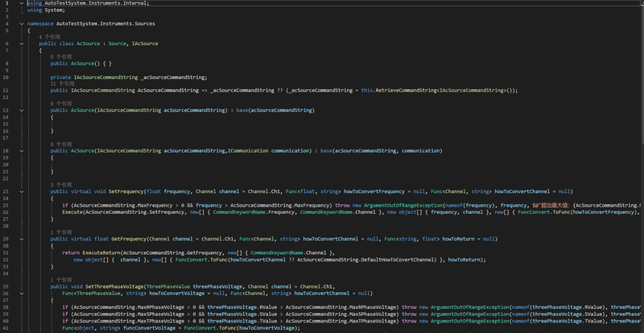Open the '1 个引用' CodeLens above SetThreePhaseVoltage
644x333 pixels.
(x=61, y=280)
